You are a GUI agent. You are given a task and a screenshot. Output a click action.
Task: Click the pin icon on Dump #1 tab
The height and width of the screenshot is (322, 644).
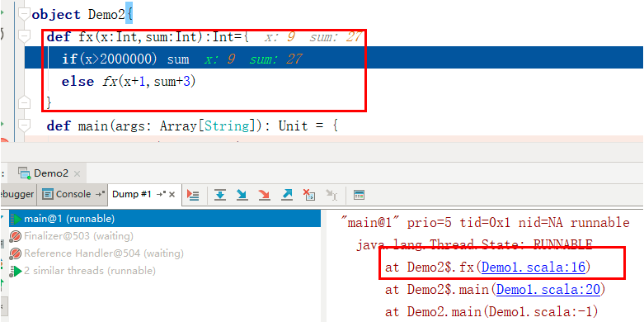161,194
